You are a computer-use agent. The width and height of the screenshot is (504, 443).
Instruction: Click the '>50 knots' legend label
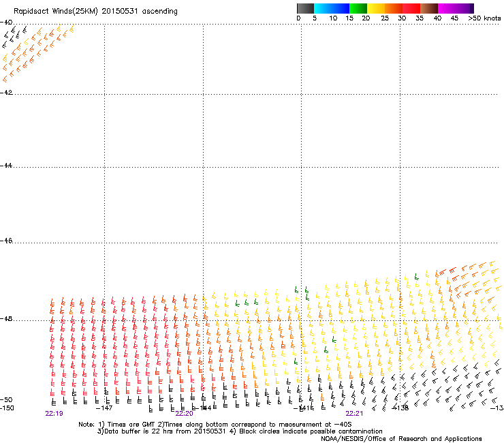tap(484, 18)
